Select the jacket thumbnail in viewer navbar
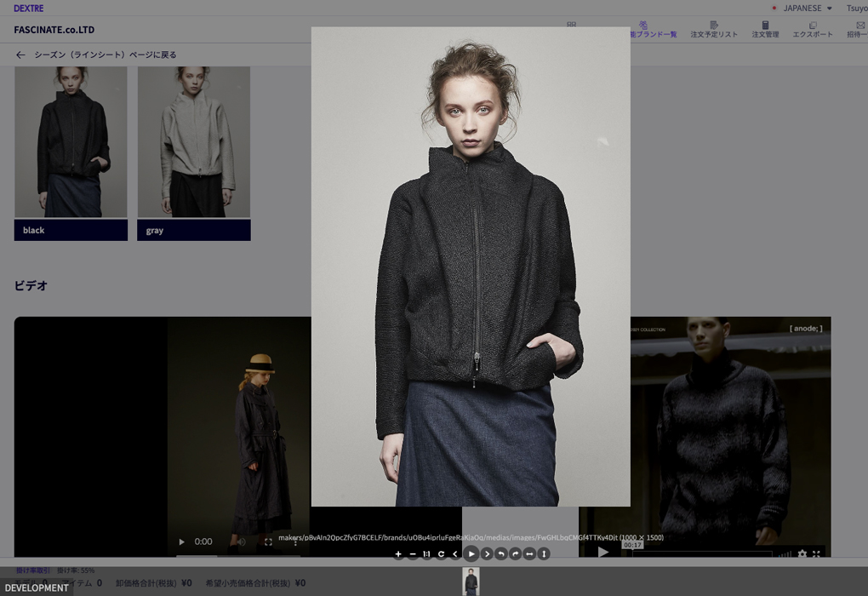Screen dimensions: 868x596 click(x=471, y=581)
